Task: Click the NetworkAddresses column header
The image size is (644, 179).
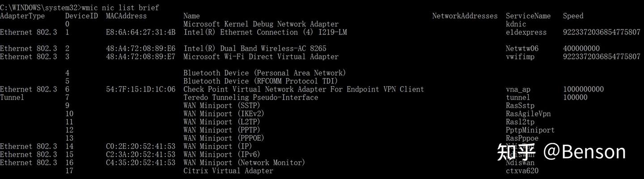Action: 465,16
